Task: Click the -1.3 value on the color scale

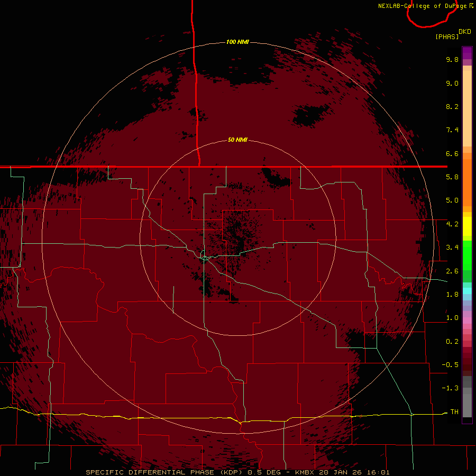Action: pos(450,388)
